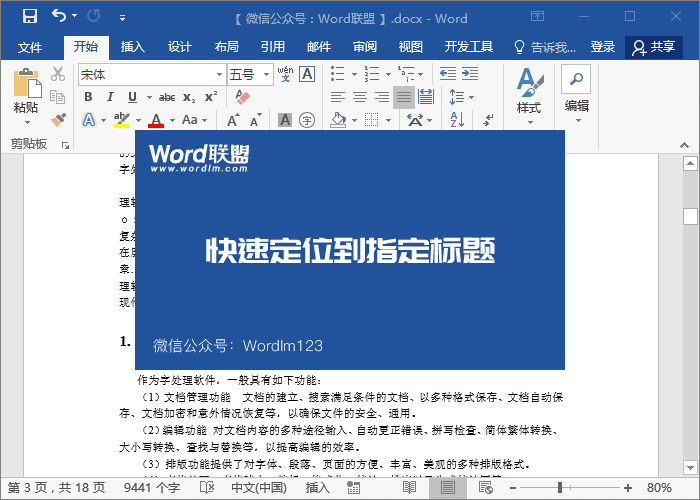Switch to the 插入 tab

coord(133,46)
